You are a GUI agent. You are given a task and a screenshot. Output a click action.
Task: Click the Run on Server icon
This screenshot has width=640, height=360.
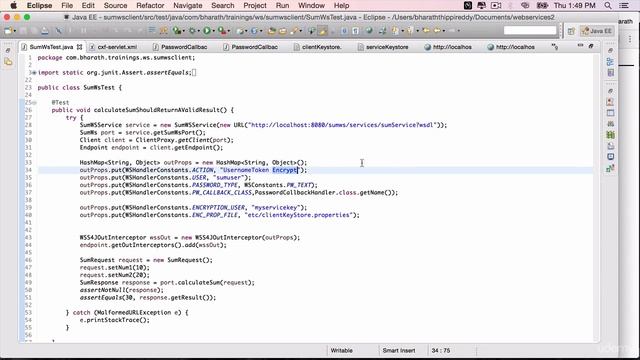pyautogui.click(x=177, y=31)
